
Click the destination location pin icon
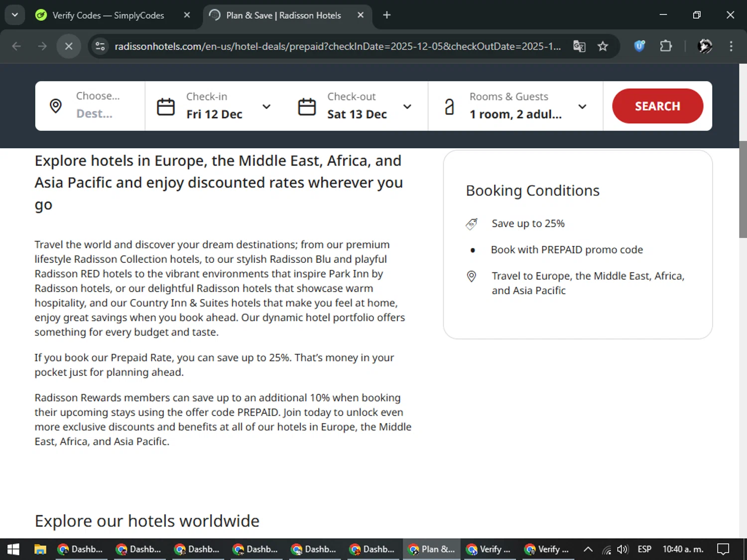[x=56, y=106]
